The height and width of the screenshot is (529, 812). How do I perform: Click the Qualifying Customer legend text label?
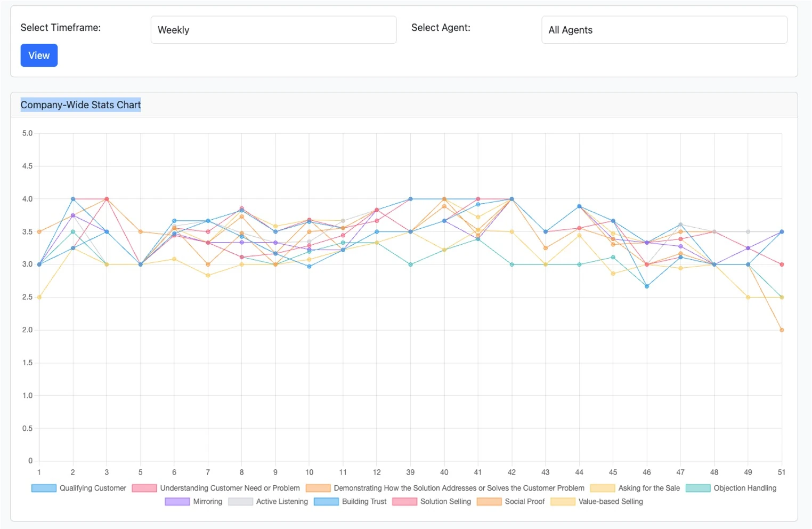(x=92, y=488)
